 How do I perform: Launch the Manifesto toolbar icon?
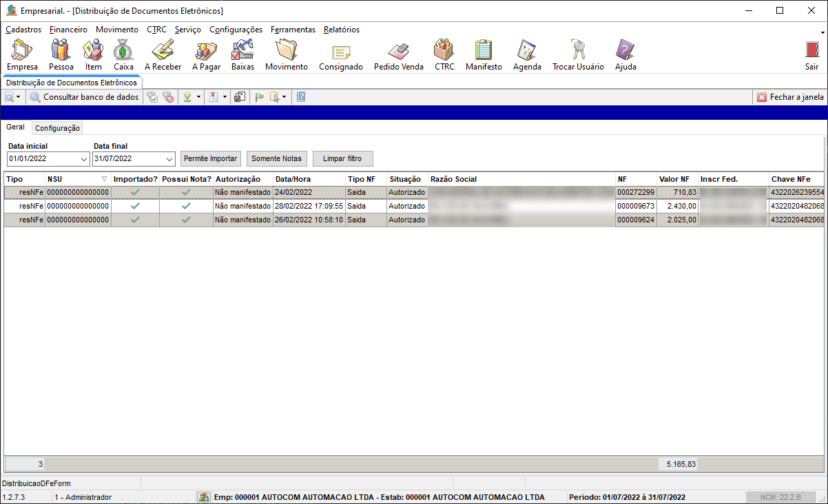click(x=484, y=54)
